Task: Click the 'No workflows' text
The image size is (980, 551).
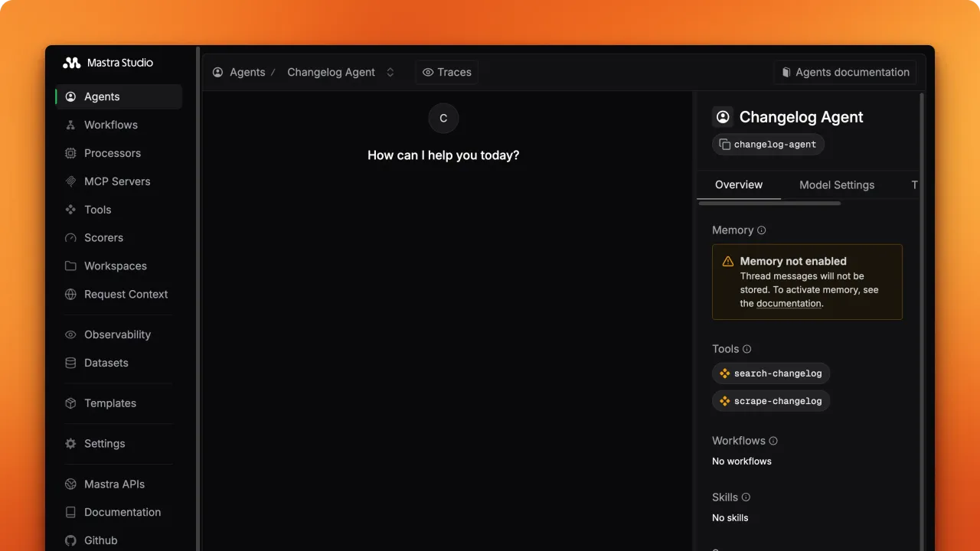Action: [742, 461]
